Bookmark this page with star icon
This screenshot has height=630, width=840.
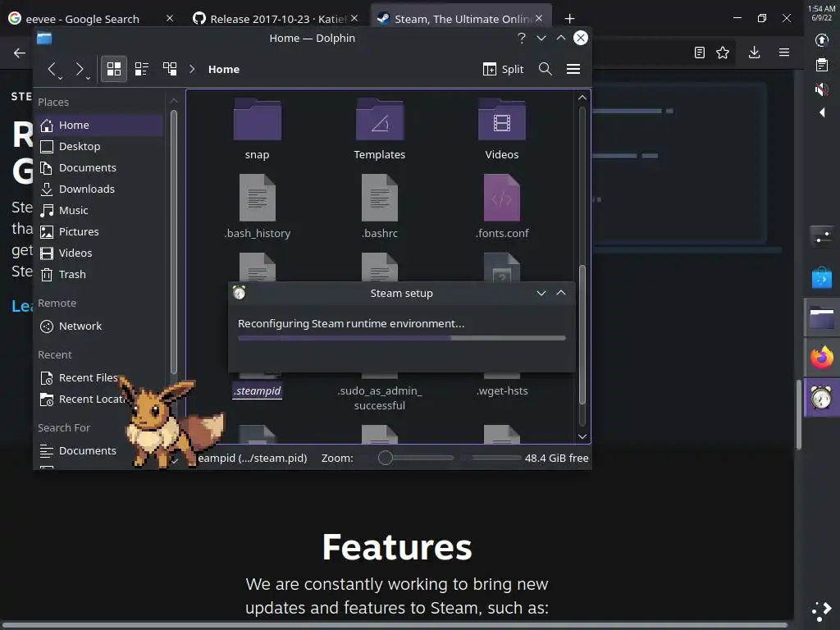pyautogui.click(x=723, y=52)
